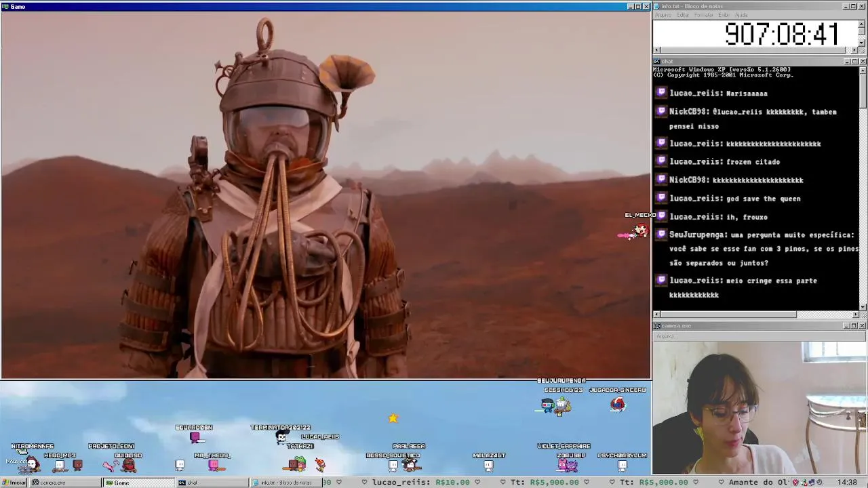Screen dimensions: 868x488
Task: Click the chat window scroll down arrow
Action: coord(863,307)
